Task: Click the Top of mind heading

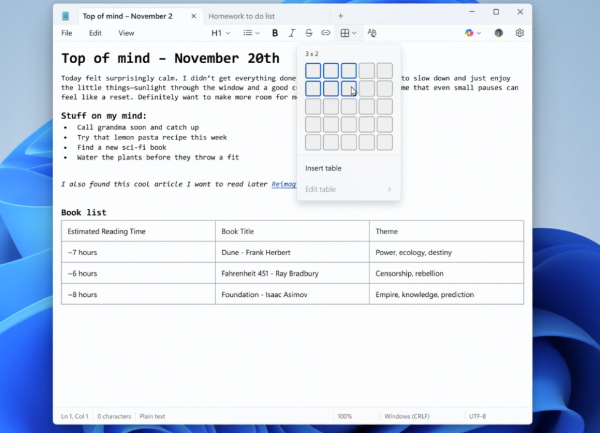Action: click(x=170, y=58)
